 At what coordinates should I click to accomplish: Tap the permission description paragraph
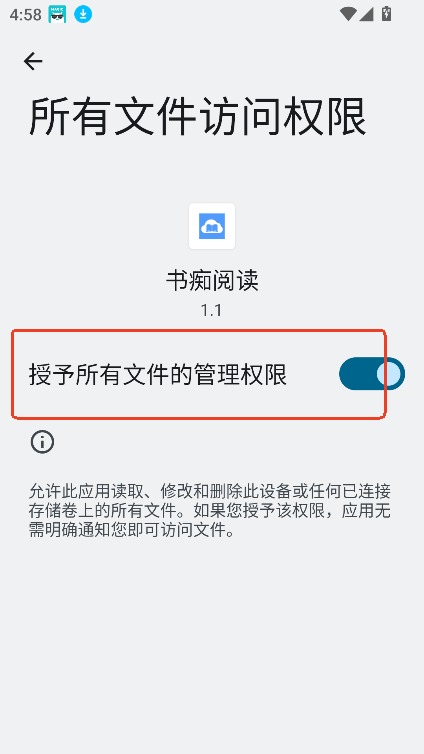click(x=210, y=511)
